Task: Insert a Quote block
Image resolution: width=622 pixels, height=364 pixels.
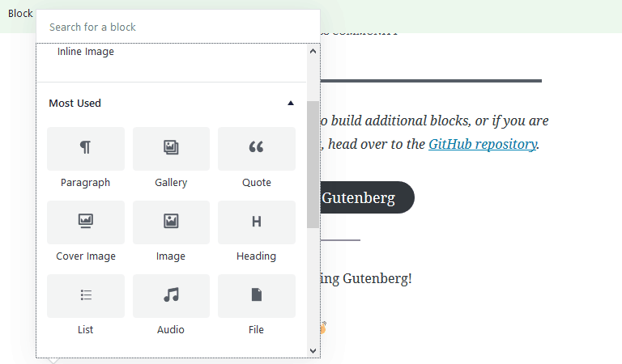Action: point(257,159)
